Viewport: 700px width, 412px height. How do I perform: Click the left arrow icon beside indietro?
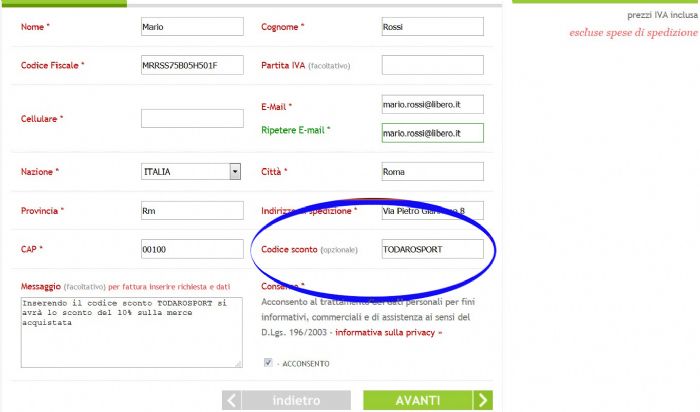pyautogui.click(x=232, y=400)
